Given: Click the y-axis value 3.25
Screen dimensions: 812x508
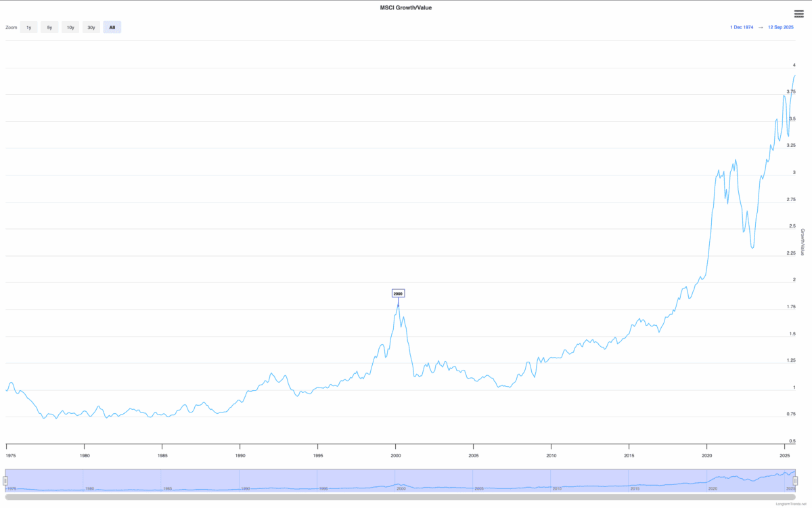Looking at the screenshot, I should coord(790,146).
